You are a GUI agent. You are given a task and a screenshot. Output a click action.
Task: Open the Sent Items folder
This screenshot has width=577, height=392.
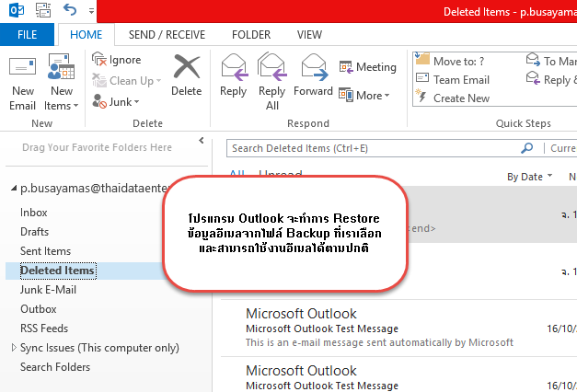[x=46, y=251]
